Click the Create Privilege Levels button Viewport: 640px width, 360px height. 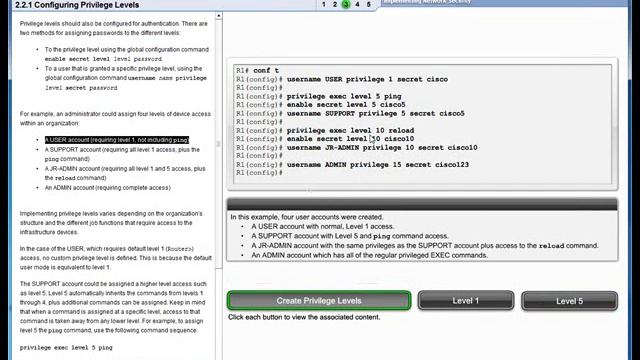coord(319,301)
